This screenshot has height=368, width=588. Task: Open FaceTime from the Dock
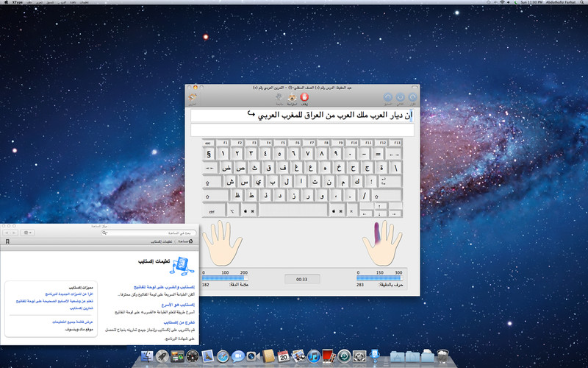pyautogui.click(x=253, y=356)
